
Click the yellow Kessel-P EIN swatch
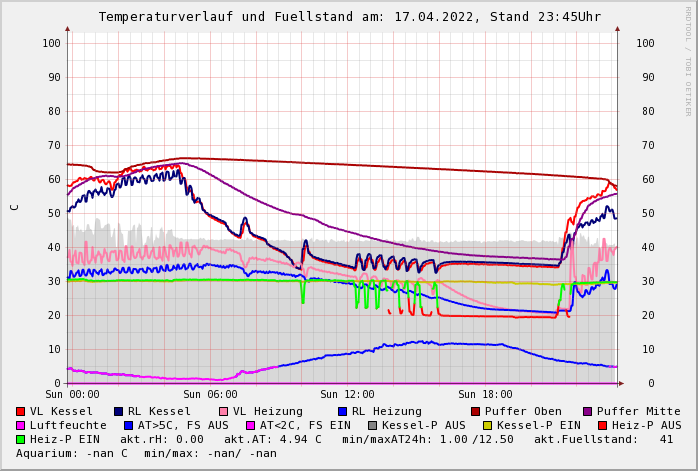[x=489, y=425]
